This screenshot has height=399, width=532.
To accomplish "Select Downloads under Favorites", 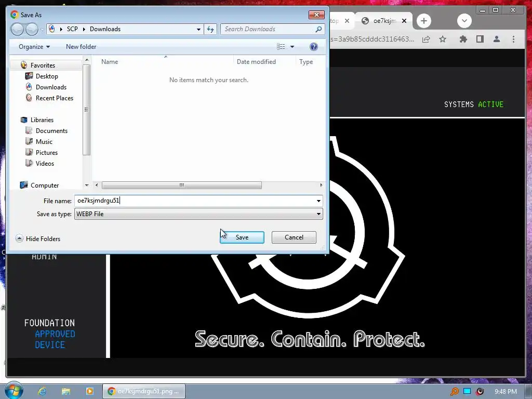I will [51, 87].
